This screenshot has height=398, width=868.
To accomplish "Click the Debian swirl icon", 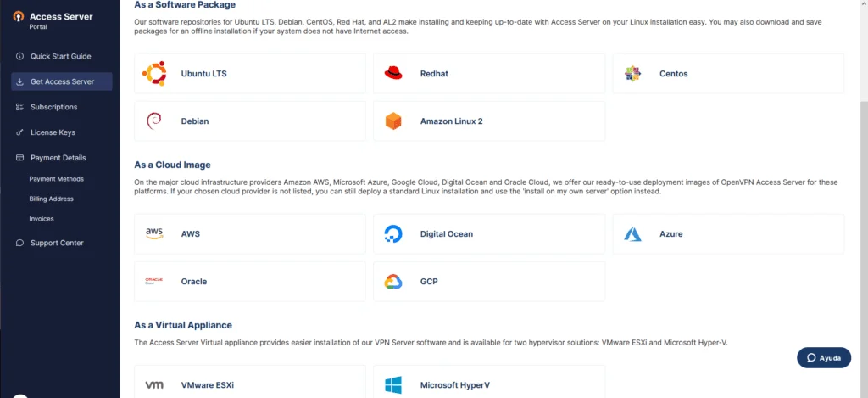I will click(153, 121).
